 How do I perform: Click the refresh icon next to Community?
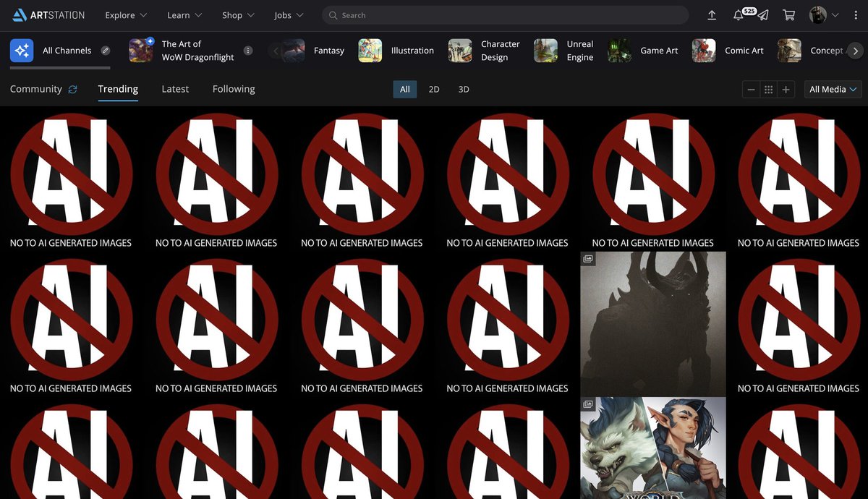[72, 90]
